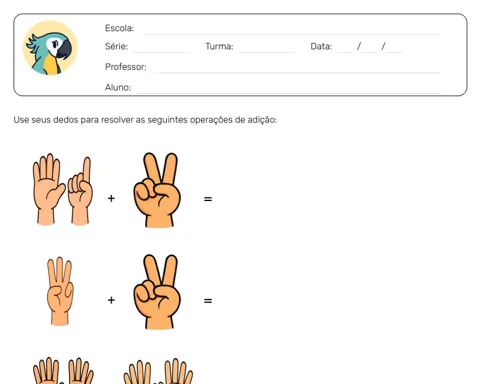Screen dimensions: 480x384
Task: Click the Data year blank
Action: point(394,48)
